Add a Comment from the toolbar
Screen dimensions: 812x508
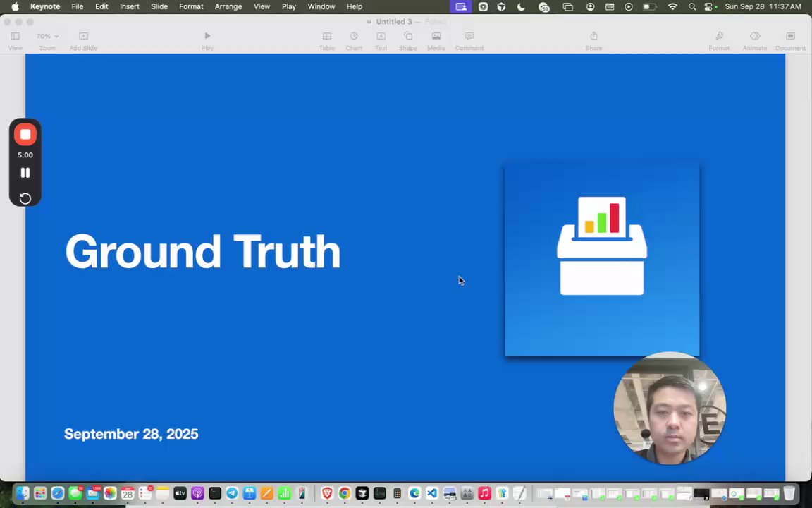tap(469, 40)
